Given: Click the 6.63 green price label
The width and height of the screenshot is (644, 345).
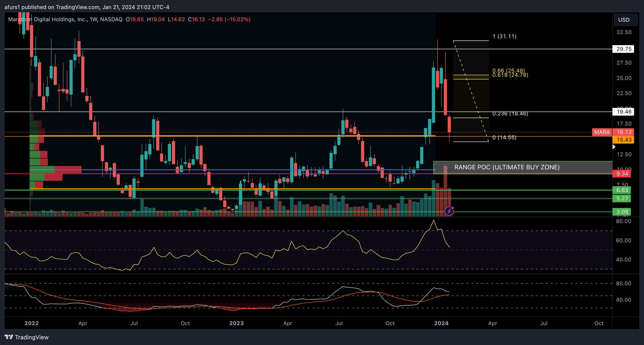Looking at the screenshot, I should click(x=621, y=190).
